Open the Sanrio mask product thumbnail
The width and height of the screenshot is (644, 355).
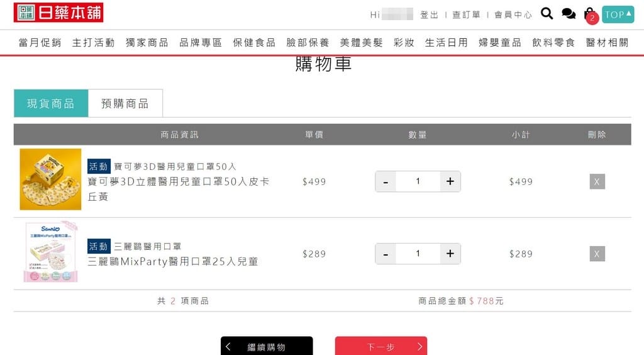pyautogui.click(x=50, y=252)
